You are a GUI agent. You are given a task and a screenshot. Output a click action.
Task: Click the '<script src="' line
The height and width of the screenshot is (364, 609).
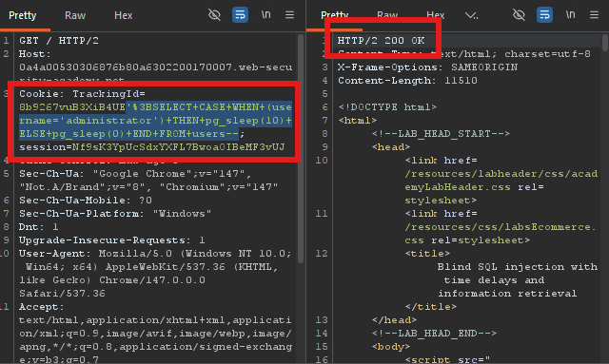(447, 360)
